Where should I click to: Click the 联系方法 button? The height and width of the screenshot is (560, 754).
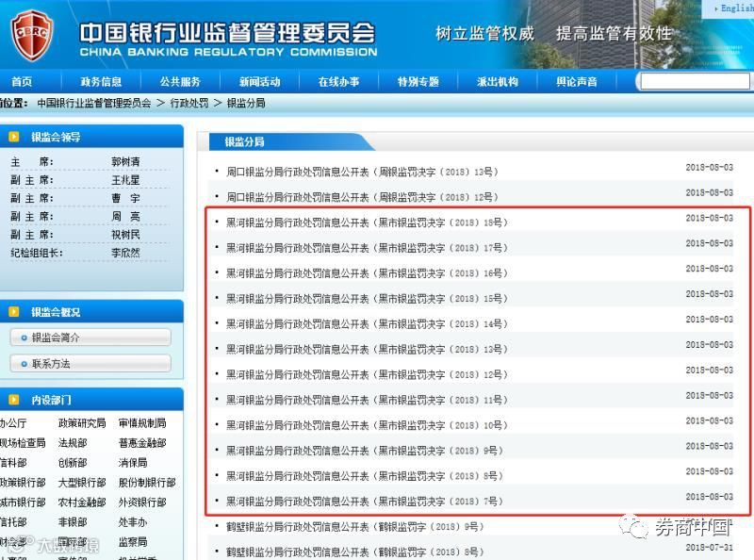(x=90, y=364)
